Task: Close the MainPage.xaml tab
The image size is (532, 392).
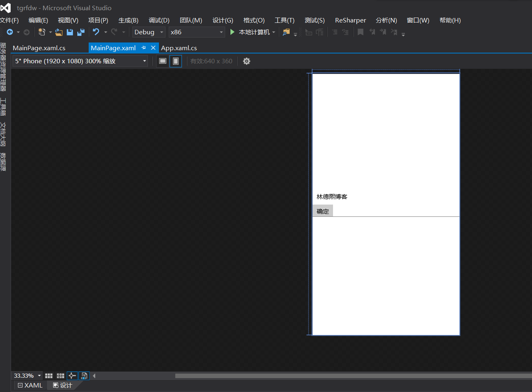Action: [x=153, y=48]
